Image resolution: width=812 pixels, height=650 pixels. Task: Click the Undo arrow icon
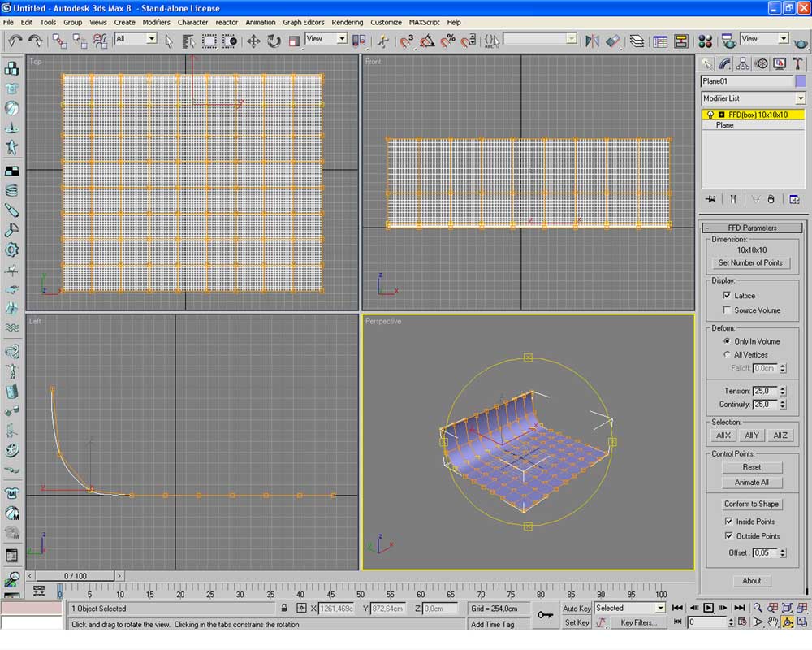click(x=15, y=41)
